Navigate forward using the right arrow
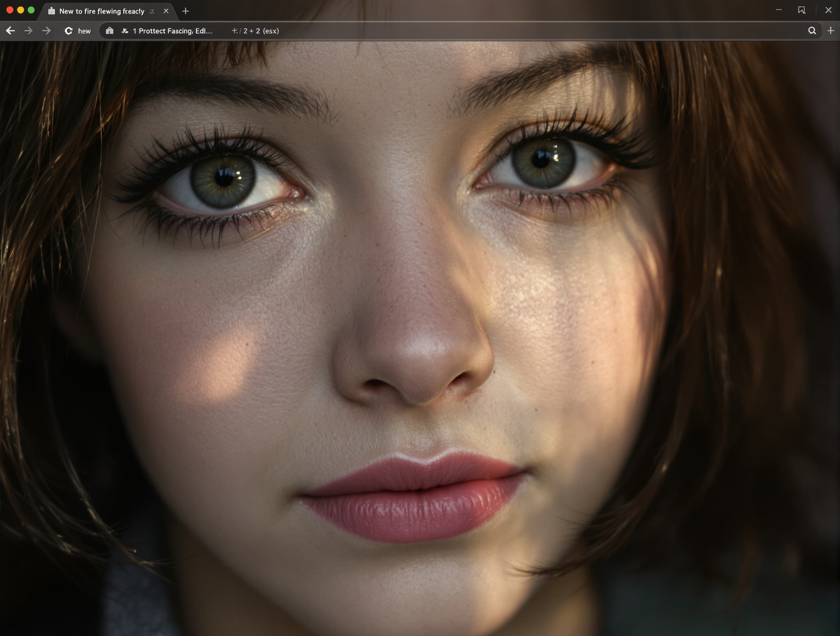Image resolution: width=840 pixels, height=636 pixels. [28, 31]
